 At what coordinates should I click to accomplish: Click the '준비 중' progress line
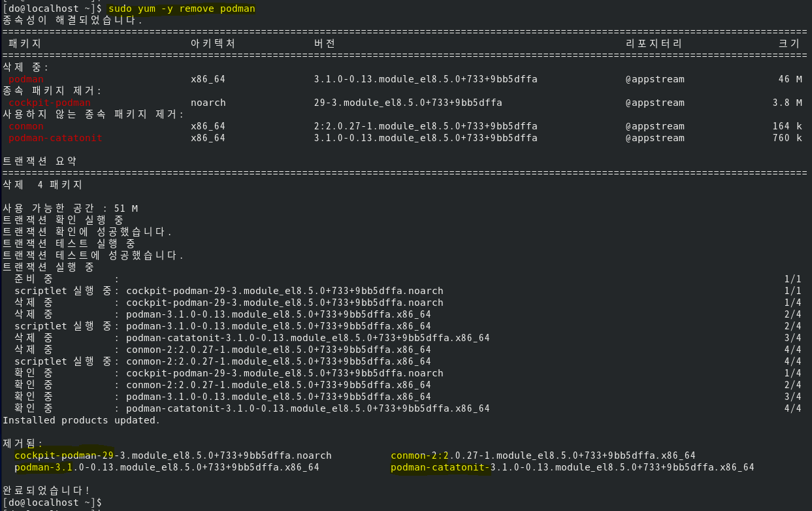[x=408, y=279]
